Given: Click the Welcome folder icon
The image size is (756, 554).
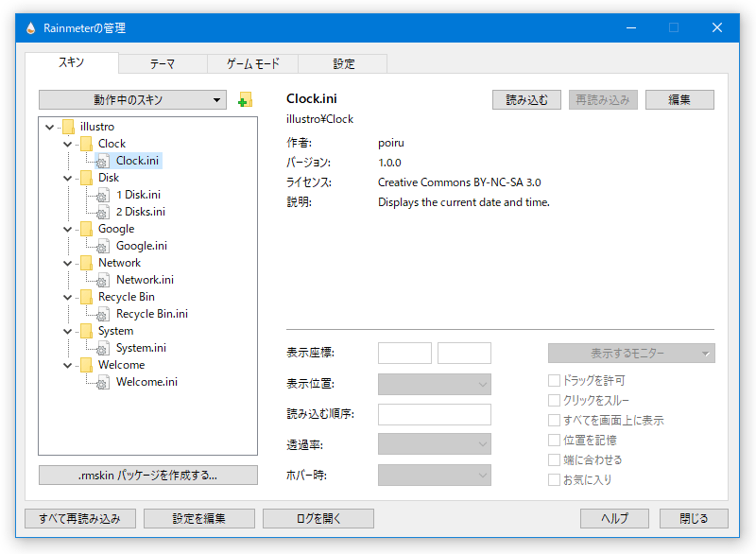Looking at the screenshot, I should pos(86,365).
